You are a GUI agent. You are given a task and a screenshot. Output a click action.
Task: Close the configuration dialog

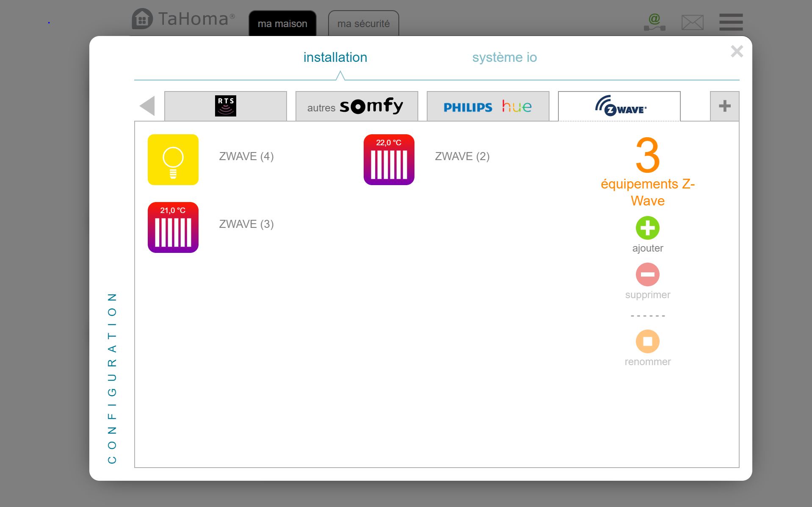[737, 51]
